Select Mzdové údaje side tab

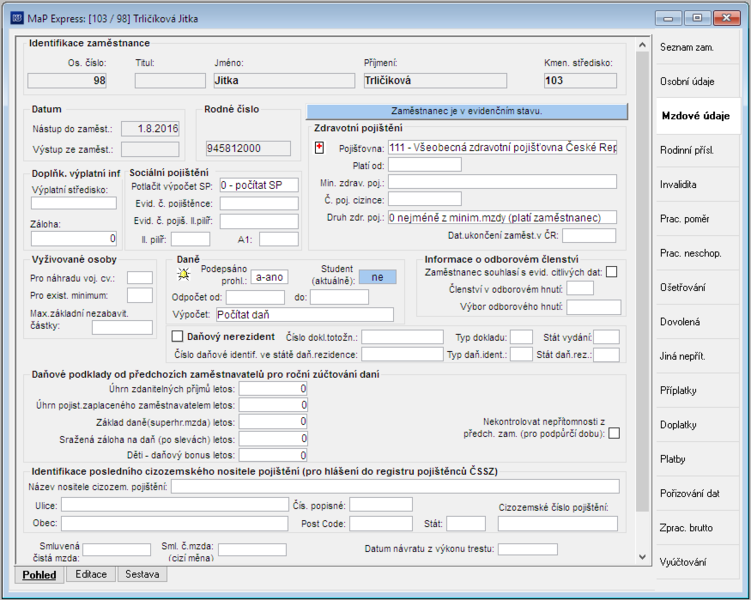[697, 116]
